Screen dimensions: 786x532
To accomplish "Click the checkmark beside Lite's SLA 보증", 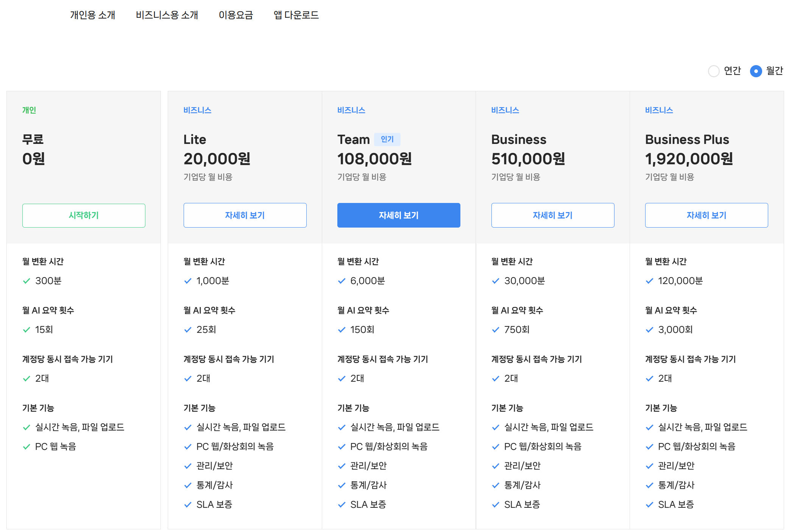I will coord(188,505).
